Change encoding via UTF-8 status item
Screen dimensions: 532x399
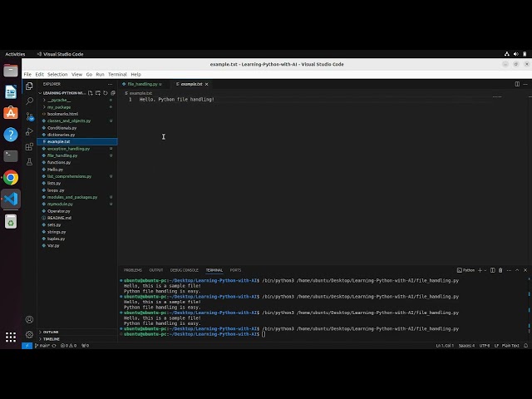point(484,346)
